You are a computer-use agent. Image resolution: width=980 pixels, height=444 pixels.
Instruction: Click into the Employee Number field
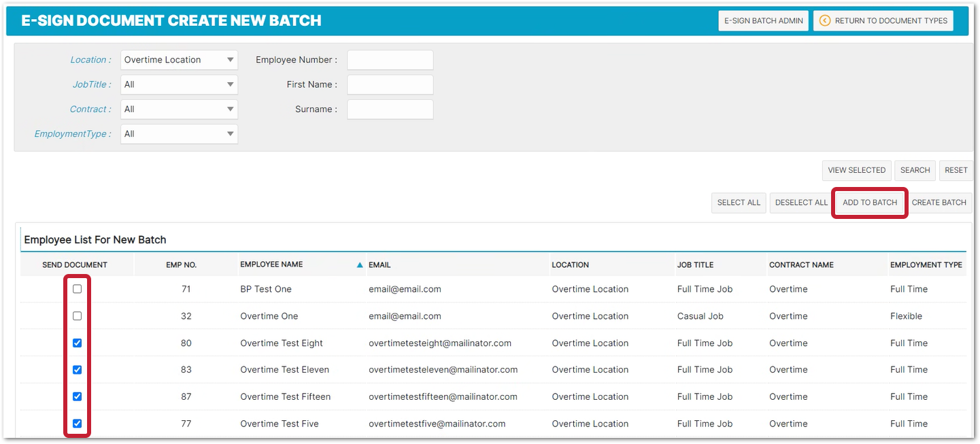point(390,60)
